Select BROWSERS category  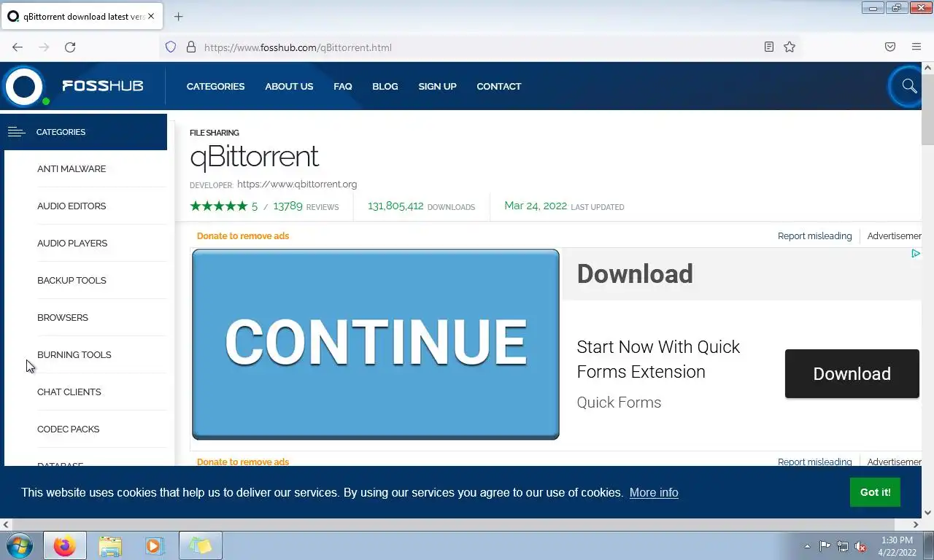tap(63, 317)
